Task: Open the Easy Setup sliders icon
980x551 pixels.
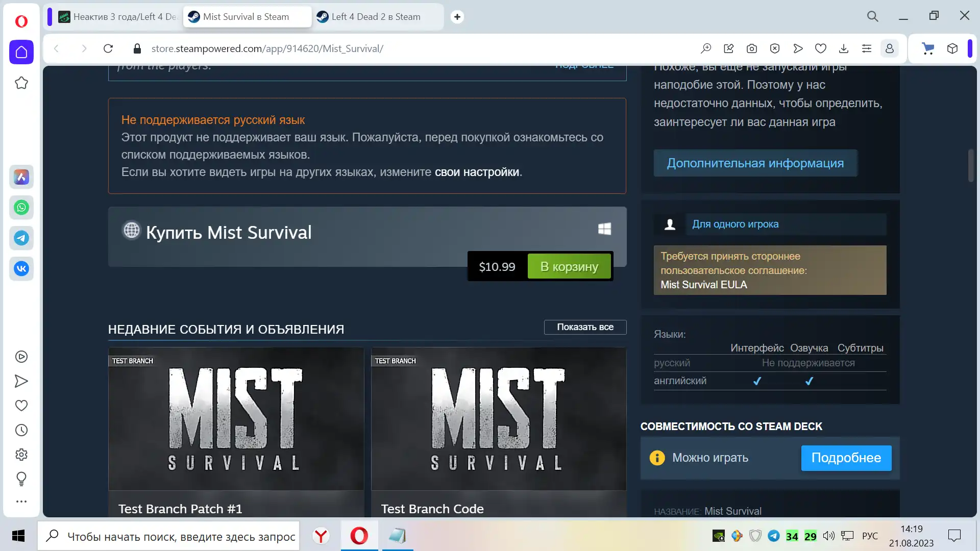Action: point(867,48)
